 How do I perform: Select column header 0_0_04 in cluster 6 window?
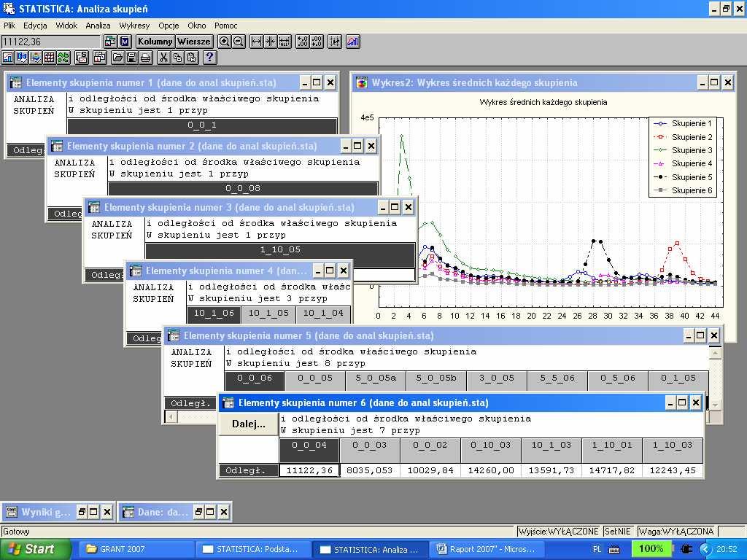coord(309,450)
